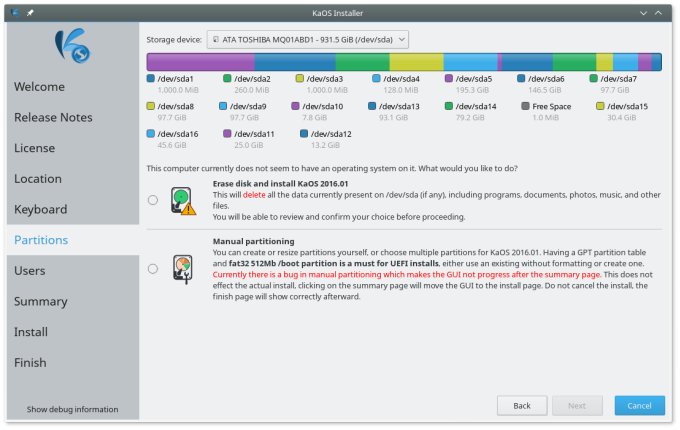Click the erase disk hard drive icon

[x=183, y=201]
